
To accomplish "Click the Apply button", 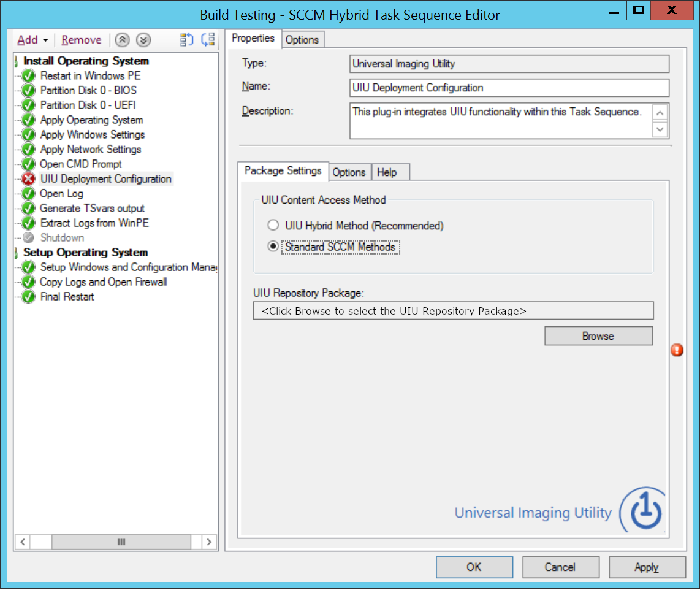I will [647, 567].
